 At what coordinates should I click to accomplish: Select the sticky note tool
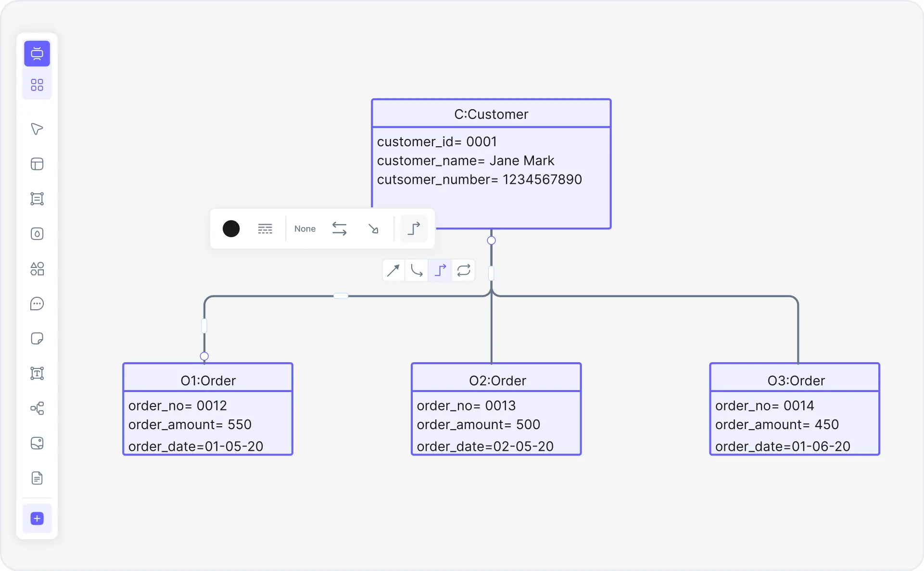[37, 339]
